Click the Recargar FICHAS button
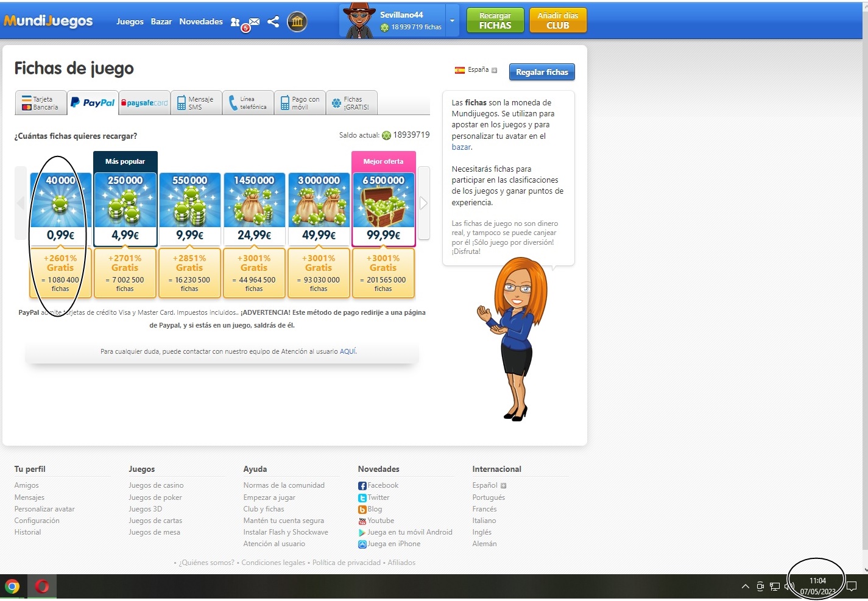 pyautogui.click(x=495, y=21)
